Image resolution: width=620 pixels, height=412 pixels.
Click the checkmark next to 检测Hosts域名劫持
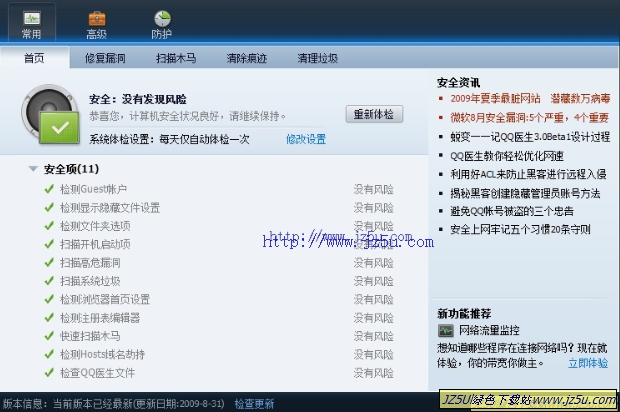click(x=49, y=354)
